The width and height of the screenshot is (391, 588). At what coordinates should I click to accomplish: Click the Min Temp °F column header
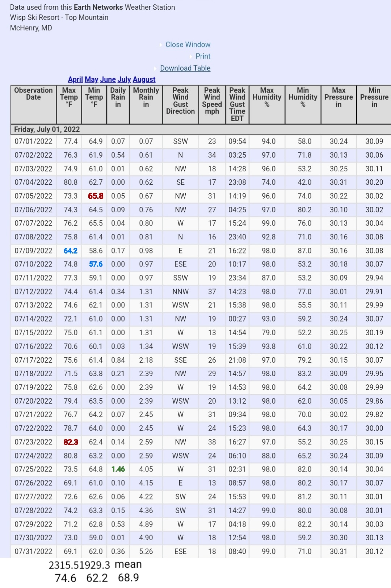(94, 104)
